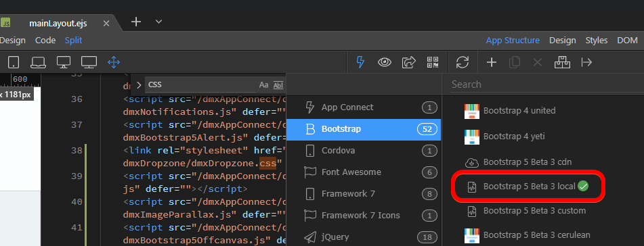Select the mainLayout.ejs file tab

(x=58, y=24)
